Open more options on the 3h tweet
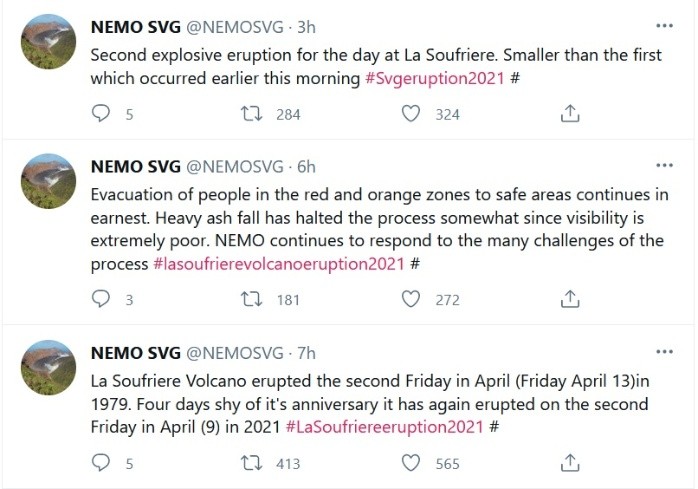698x489 pixels. pos(664,25)
